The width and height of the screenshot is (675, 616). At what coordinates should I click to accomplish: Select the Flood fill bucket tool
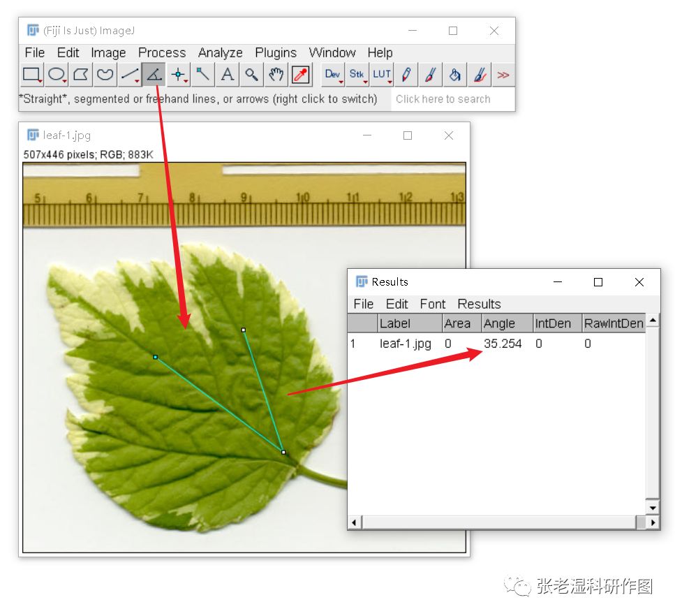pyautogui.click(x=454, y=75)
